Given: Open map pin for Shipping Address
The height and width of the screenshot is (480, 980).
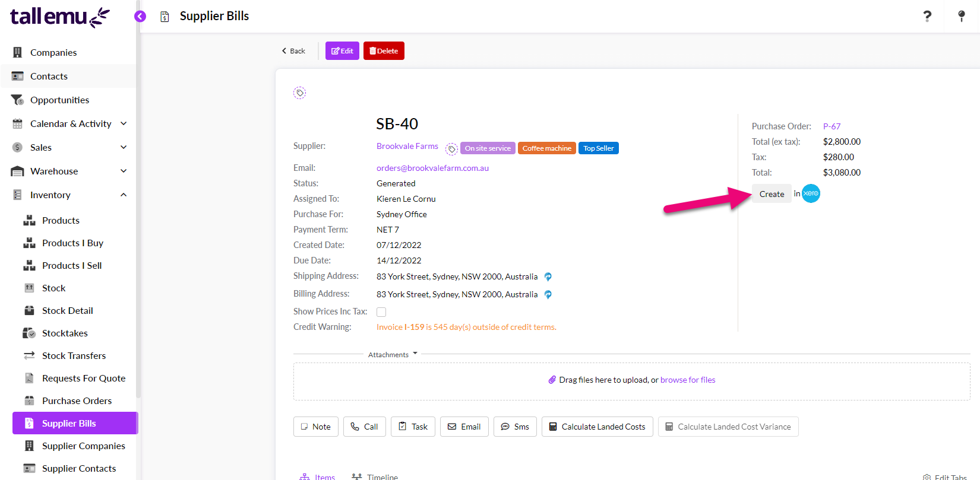Looking at the screenshot, I should (548, 277).
